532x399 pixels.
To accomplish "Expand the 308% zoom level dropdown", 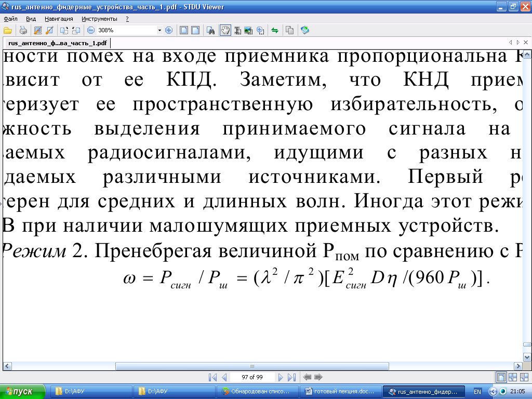I will (x=159, y=30).
